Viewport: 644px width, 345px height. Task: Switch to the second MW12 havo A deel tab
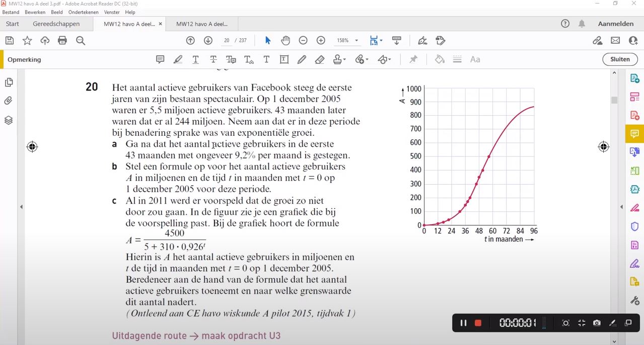coord(202,24)
